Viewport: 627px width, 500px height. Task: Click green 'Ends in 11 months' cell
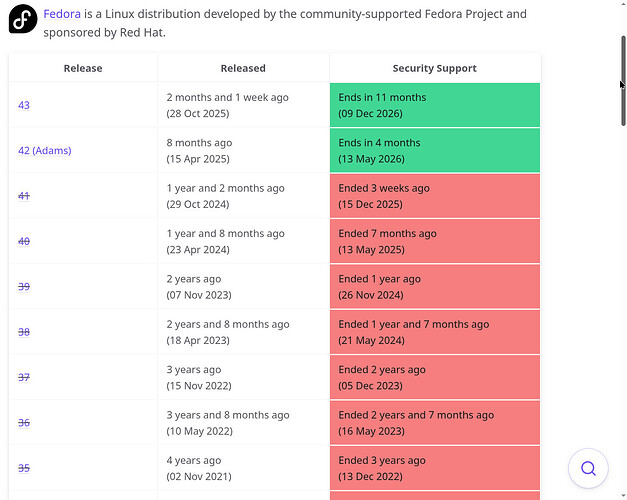pyautogui.click(x=434, y=105)
